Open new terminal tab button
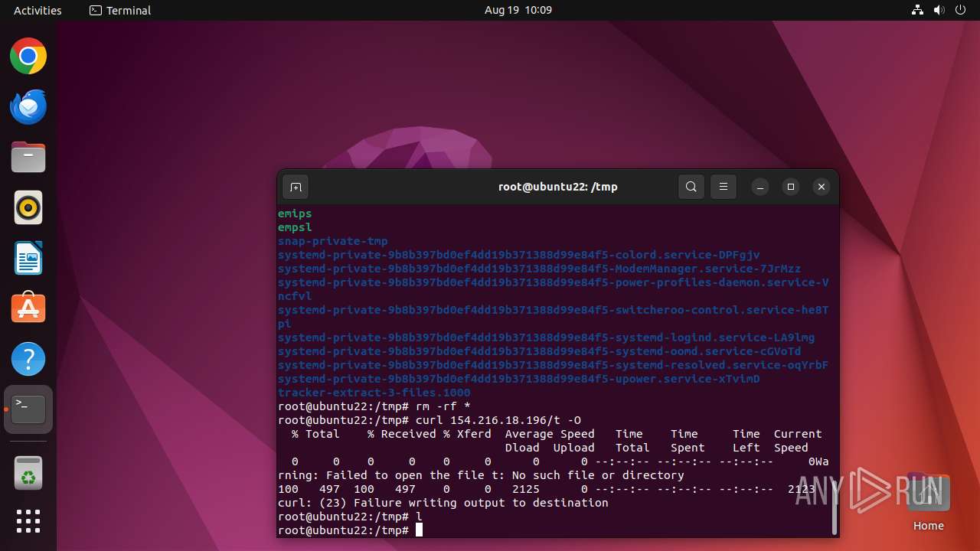Image resolution: width=980 pixels, height=551 pixels. coord(296,187)
